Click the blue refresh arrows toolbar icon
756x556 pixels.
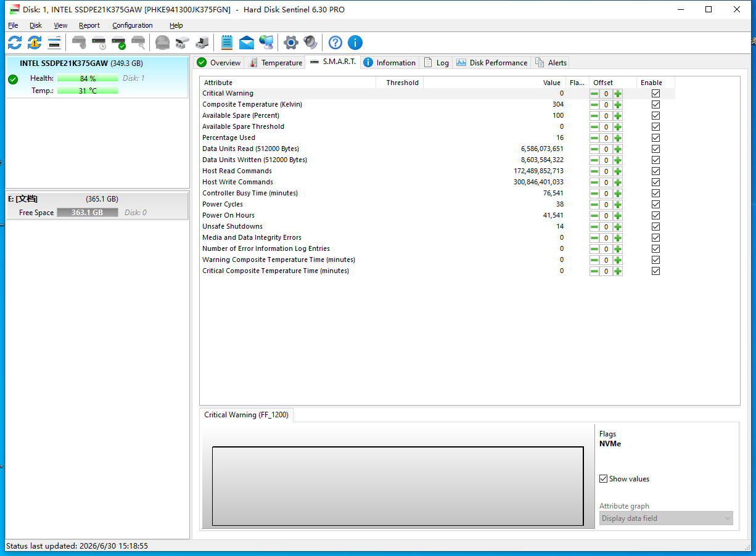pos(15,43)
